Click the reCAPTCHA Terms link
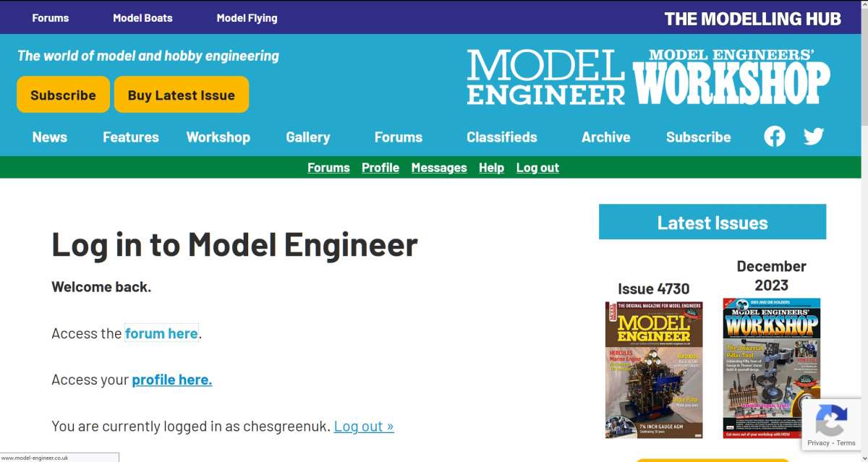The height and width of the screenshot is (462, 868). 846,443
